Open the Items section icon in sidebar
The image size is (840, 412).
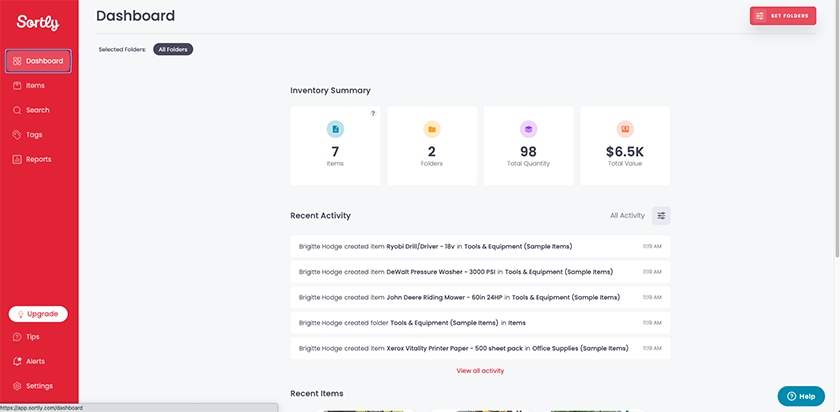pyautogui.click(x=17, y=85)
